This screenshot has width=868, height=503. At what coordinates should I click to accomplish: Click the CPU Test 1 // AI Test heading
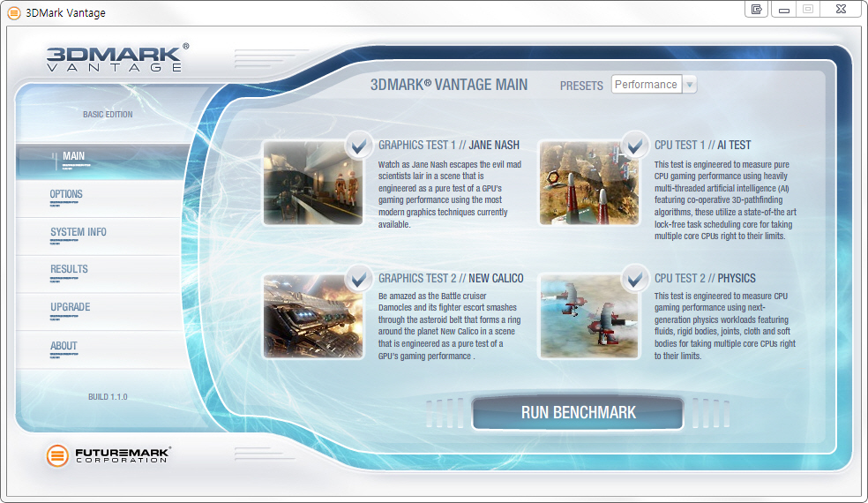click(x=702, y=145)
